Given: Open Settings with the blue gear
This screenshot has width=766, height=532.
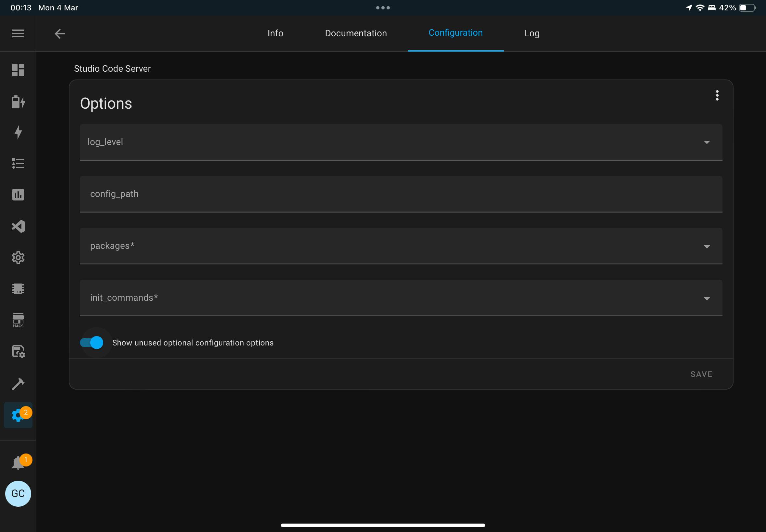Looking at the screenshot, I should (18, 415).
